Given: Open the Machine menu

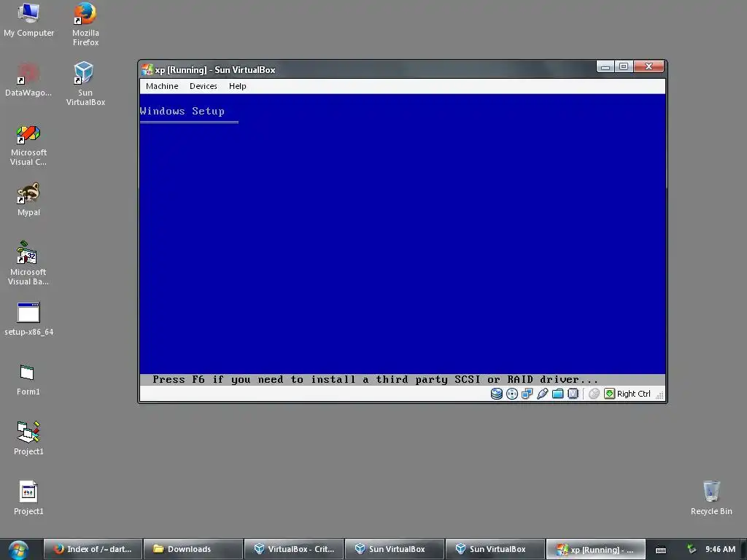Looking at the screenshot, I should (162, 86).
